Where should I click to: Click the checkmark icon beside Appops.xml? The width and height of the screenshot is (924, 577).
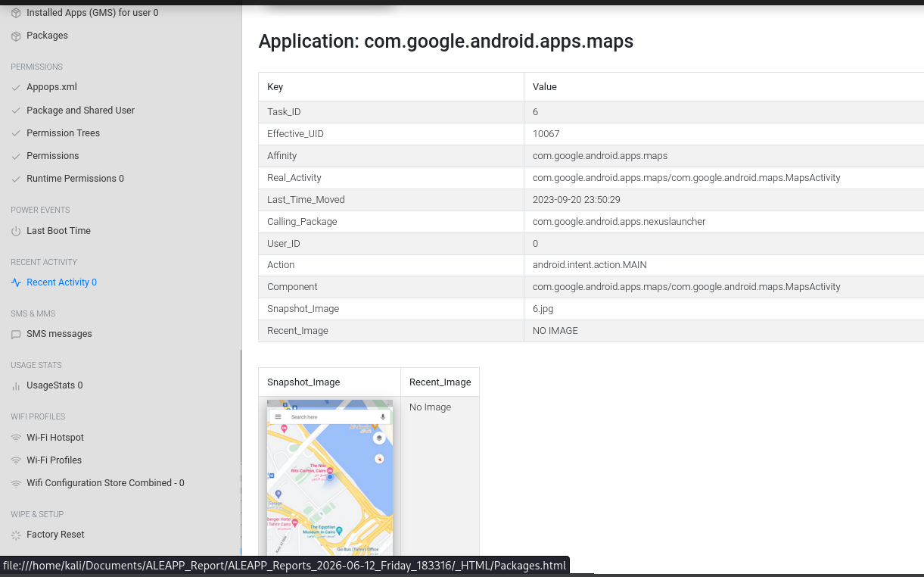[x=16, y=88]
